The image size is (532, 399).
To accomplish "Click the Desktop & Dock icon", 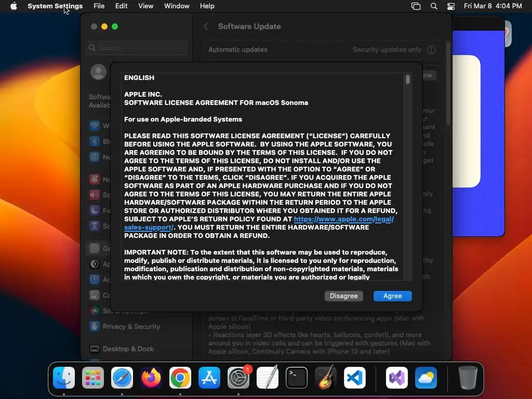I will click(x=95, y=349).
